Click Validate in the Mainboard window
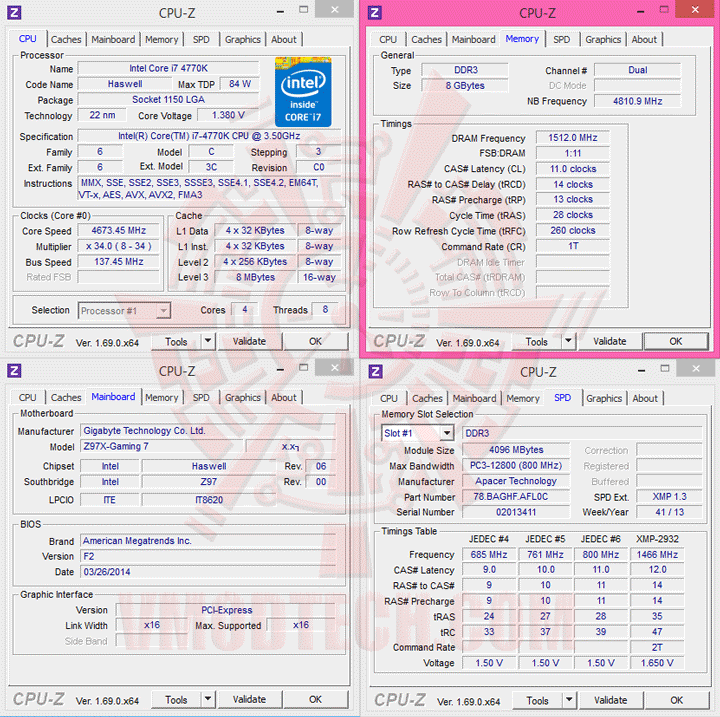This screenshot has width=720, height=717. coord(249,699)
